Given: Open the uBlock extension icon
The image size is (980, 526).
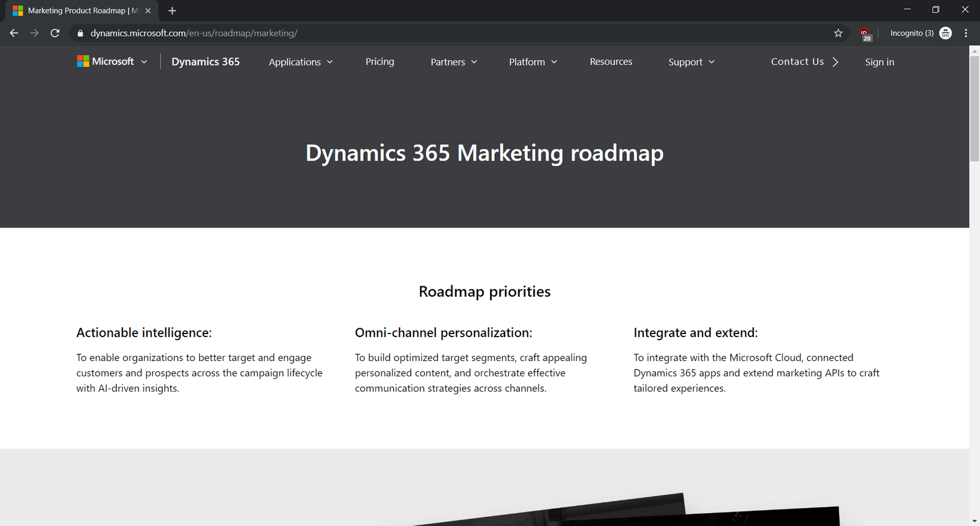Looking at the screenshot, I should [x=864, y=34].
